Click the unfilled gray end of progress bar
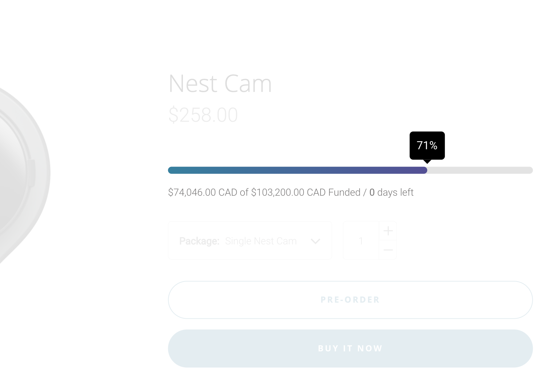This screenshot has height=392, width=554. click(480, 170)
